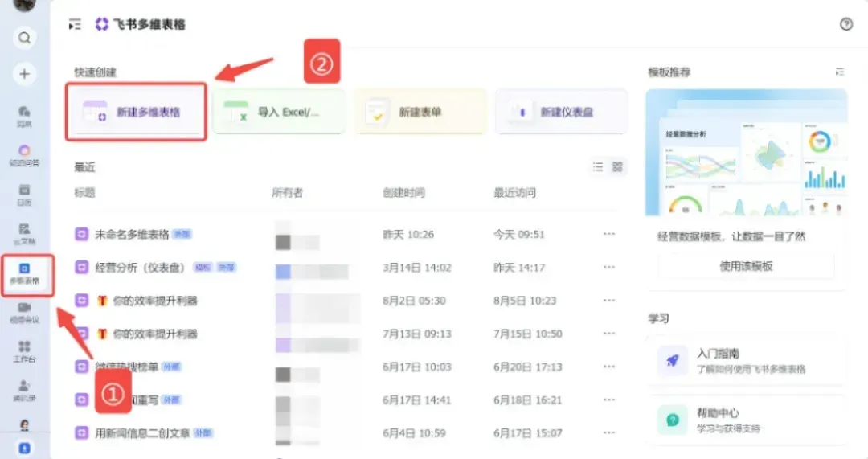Switch recent files to grid view
The image size is (868, 459).
pyautogui.click(x=617, y=166)
